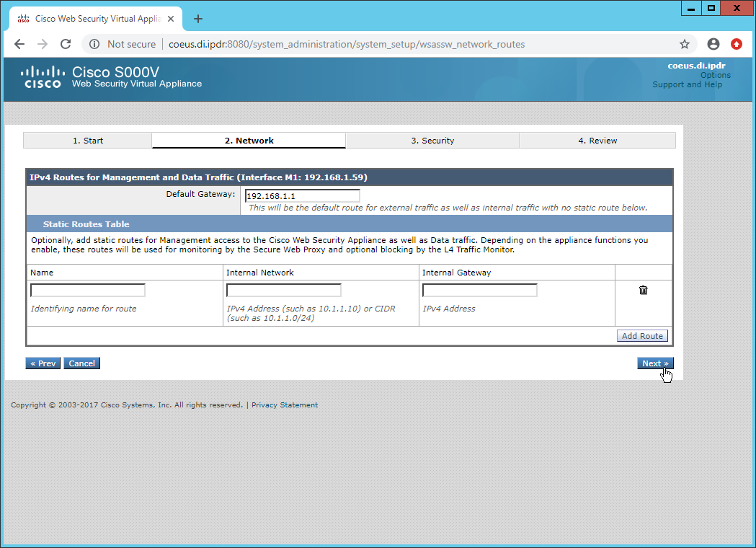The height and width of the screenshot is (548, 756).
Task: Close the Cisco Web Security tab
Action: [171, 19]
